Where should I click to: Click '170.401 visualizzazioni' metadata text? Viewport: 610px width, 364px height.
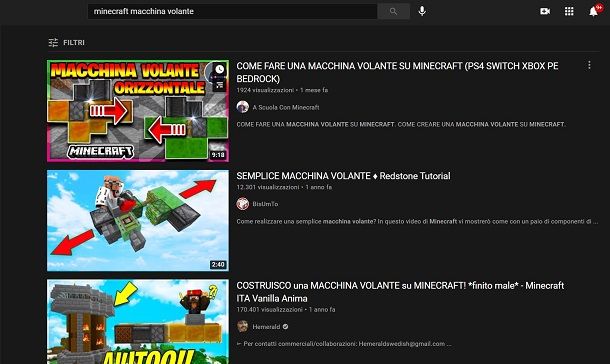(x=269, y=310)
